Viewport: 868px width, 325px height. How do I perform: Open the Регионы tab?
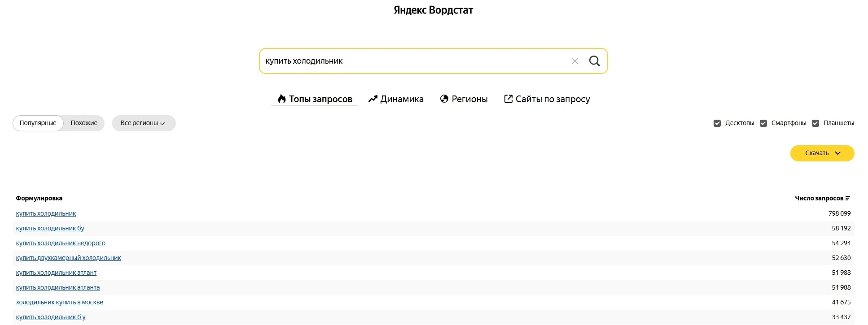click(x=464, y=99)
